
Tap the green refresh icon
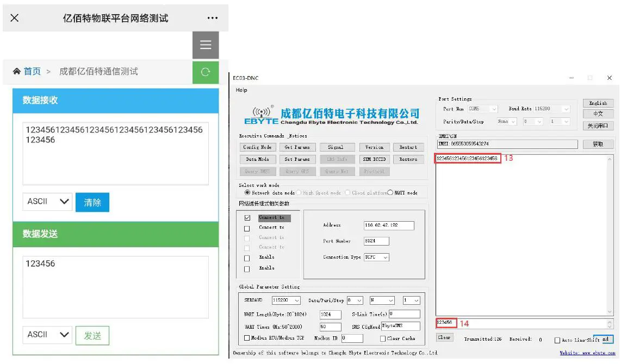[206, 72]
